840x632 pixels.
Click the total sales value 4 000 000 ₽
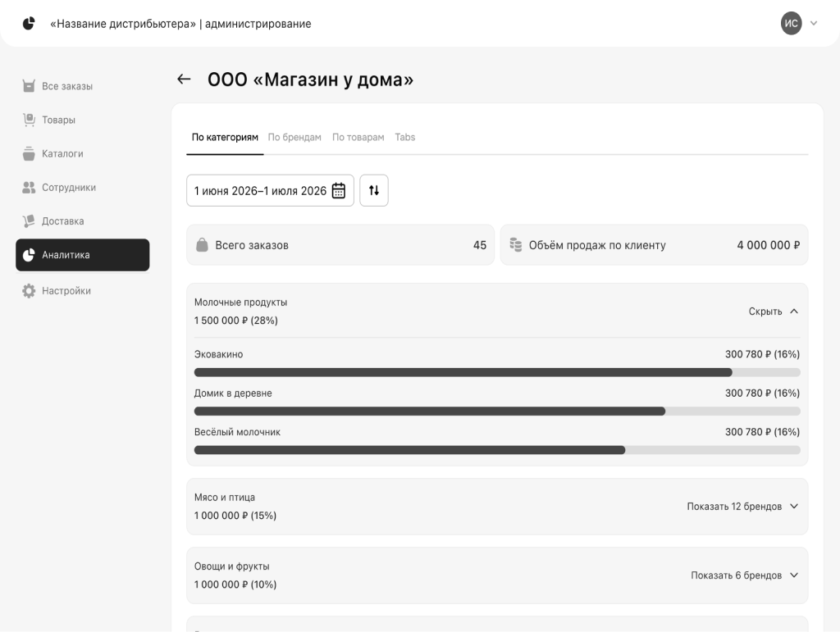pyautogui.click(x=768, y=245)
